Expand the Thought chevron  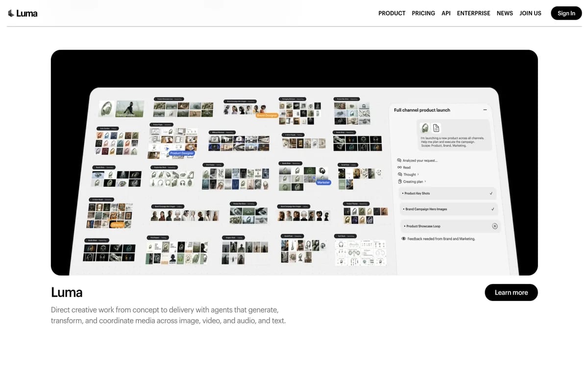point(418,174)
